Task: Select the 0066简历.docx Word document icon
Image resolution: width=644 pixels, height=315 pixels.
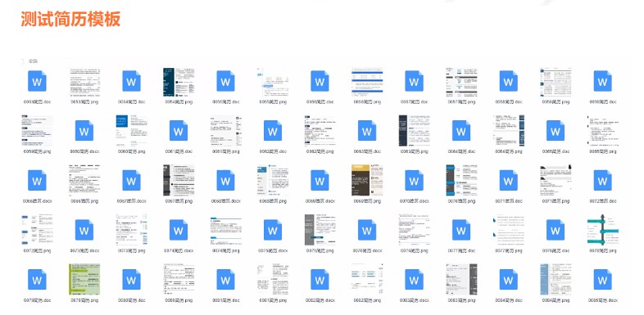Action: tap(37, 181)
